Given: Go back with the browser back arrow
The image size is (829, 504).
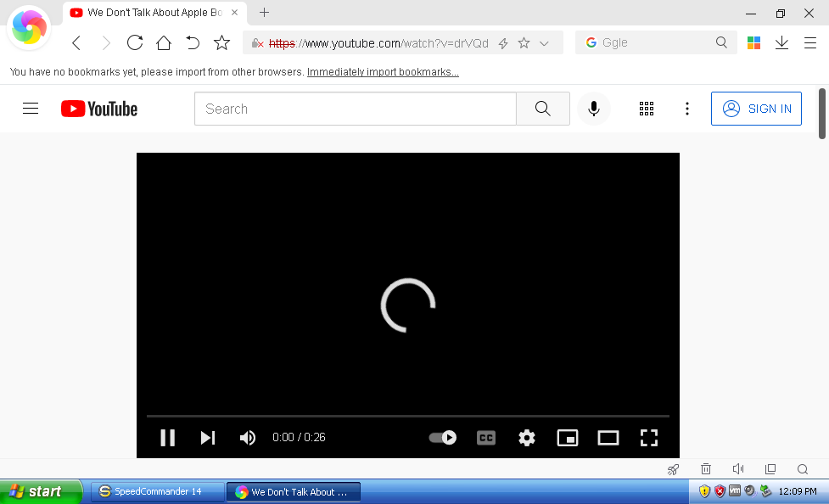Looking at the screenshot, I should 76,42.
